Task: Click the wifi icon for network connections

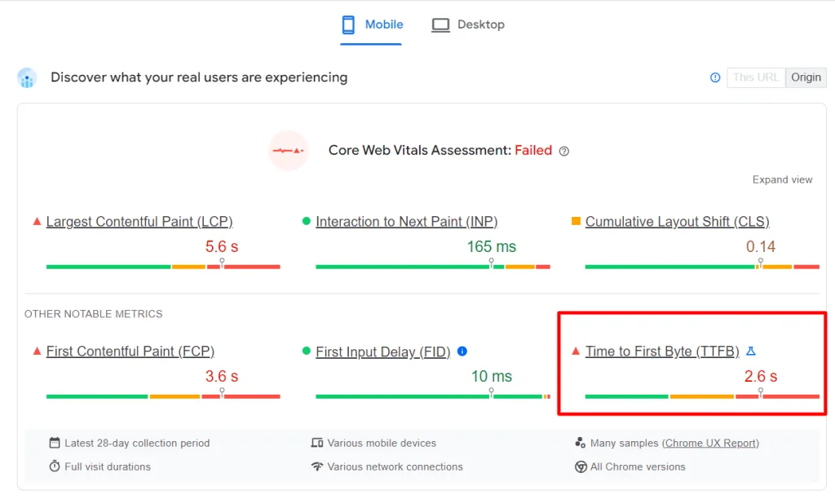Action: (317, 466)
